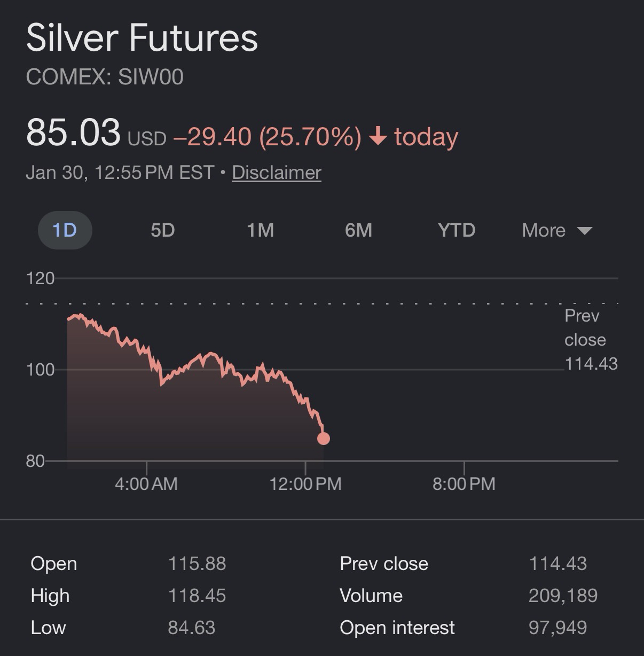Click the 4:00 AM axis marker

(x=146, y=483)
